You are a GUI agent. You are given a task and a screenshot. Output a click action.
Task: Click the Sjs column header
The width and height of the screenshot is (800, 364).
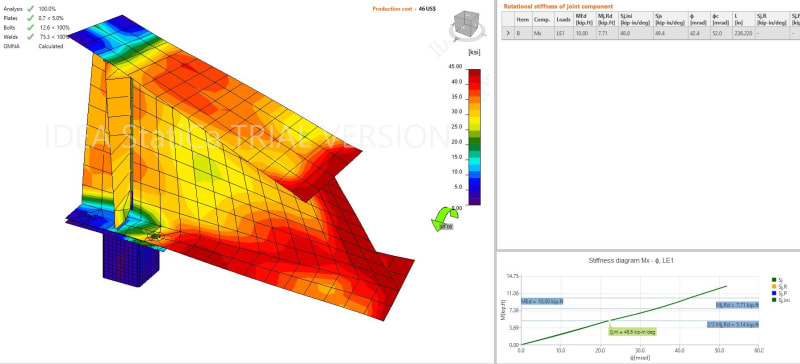point(670,19)
